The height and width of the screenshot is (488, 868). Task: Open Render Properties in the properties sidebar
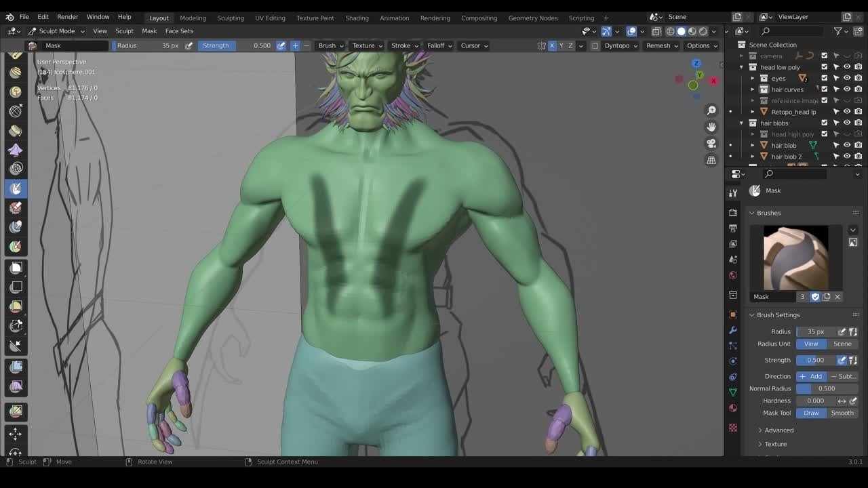733,211
